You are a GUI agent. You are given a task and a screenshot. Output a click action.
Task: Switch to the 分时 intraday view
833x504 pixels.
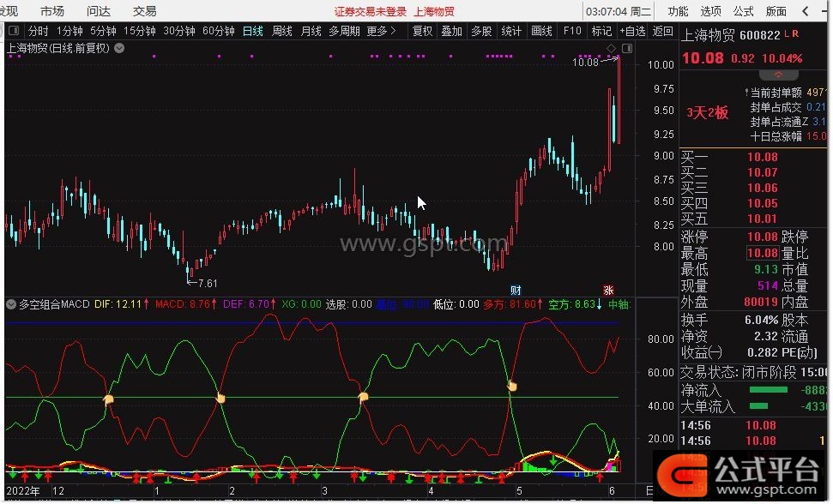pos(39,32)
